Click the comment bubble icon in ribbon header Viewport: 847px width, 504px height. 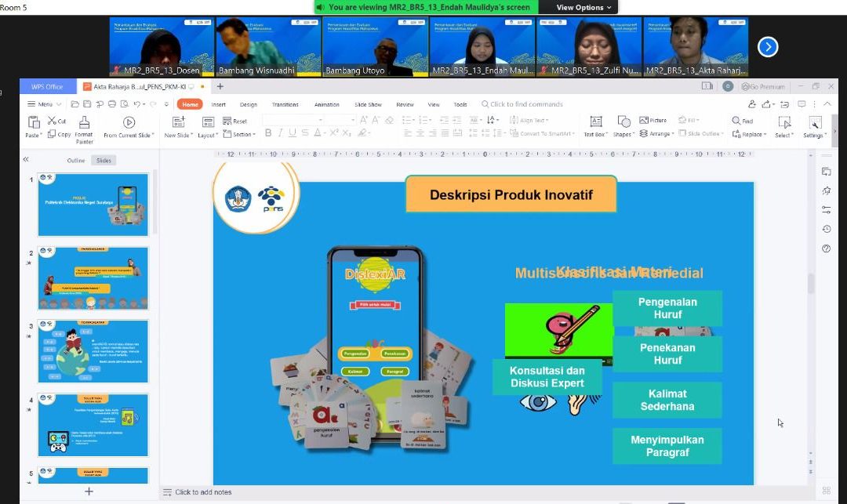802,104
